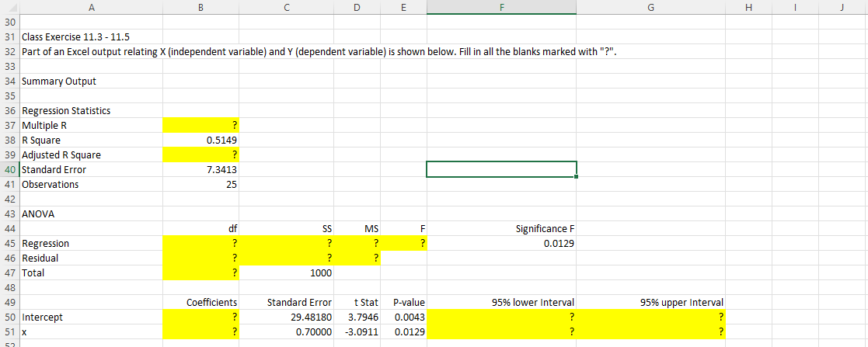The height and width of the screenshot is (347, 868).
Task: Select column H header
Action: point(748,7)
